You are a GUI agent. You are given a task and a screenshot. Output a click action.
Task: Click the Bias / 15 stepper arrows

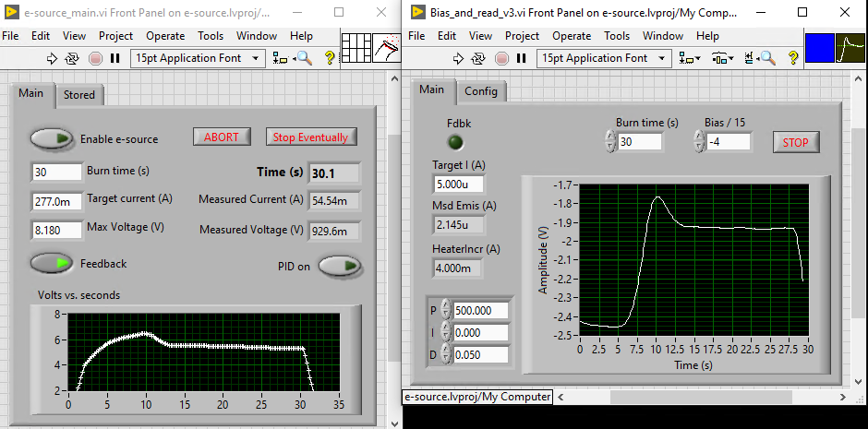point(698,141)
